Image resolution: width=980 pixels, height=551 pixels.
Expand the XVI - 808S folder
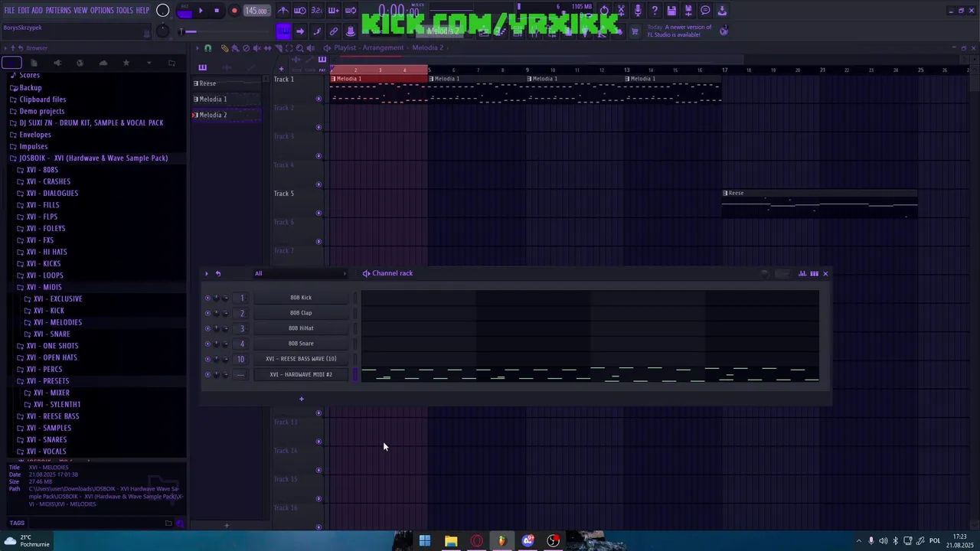click(42, 170)
